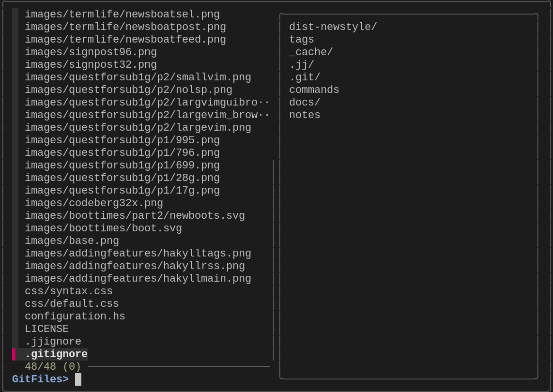The width and height of the screenshot is (553, 392).
Task: Select the .jjignore entry
Action: pyautogui.click(x=53, y=341)
